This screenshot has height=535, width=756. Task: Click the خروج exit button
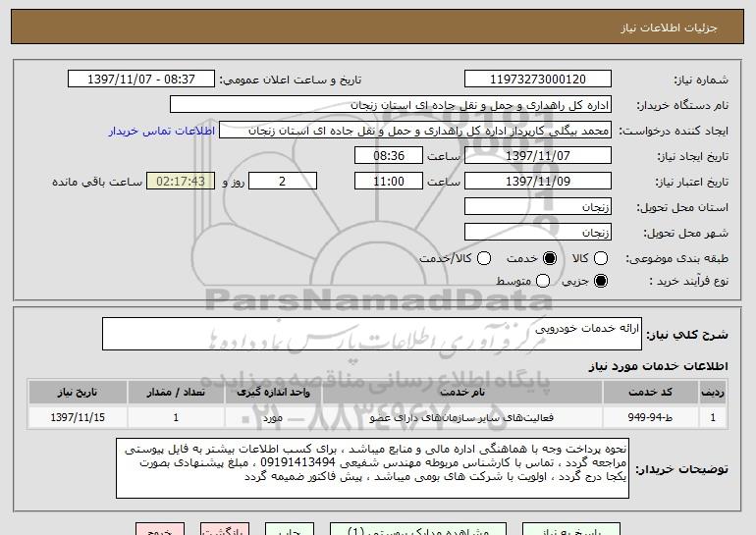point(160,529)
